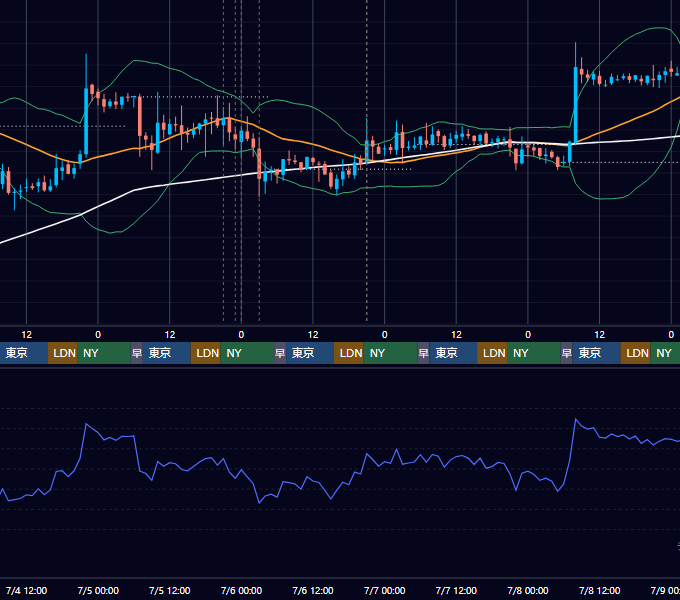Select the 7/8 12:00 axis label
680x600 pixels.
(x=599, y=590)
